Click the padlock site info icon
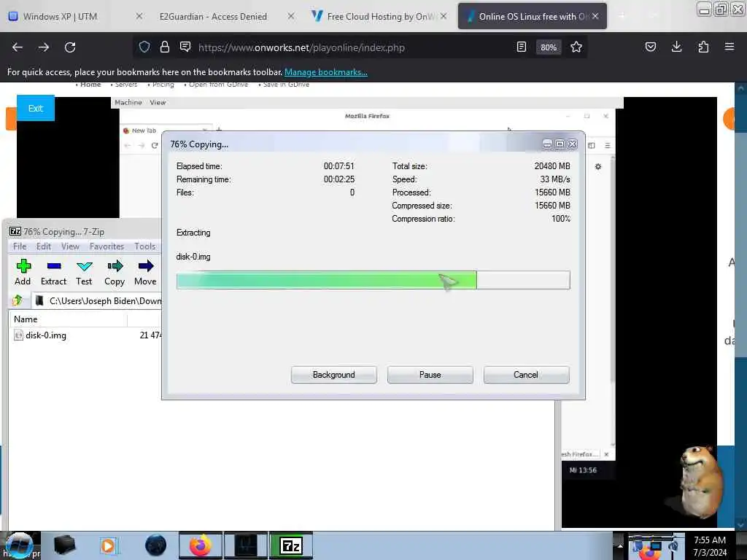Image resolution: width=747 pixels, height=560 pixels. [x=165, y=47]
